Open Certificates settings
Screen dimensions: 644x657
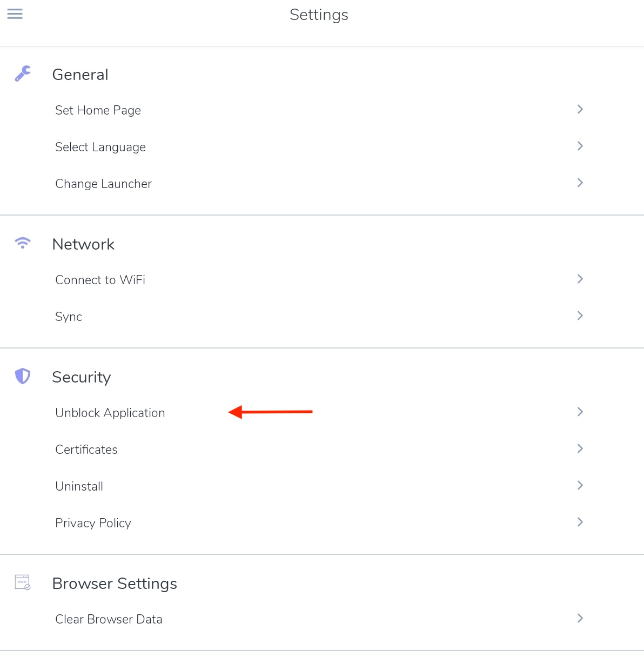pyautogui.click(x=322, y=450)
